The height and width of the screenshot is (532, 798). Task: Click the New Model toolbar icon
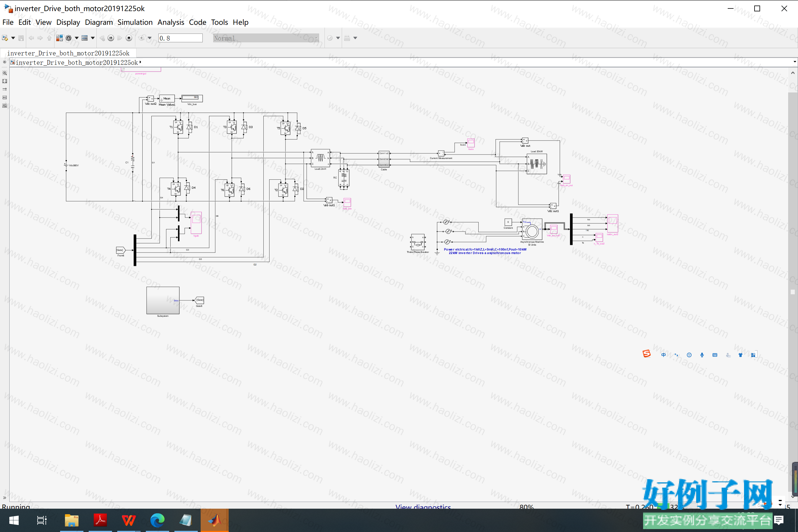tap(5, 38)
